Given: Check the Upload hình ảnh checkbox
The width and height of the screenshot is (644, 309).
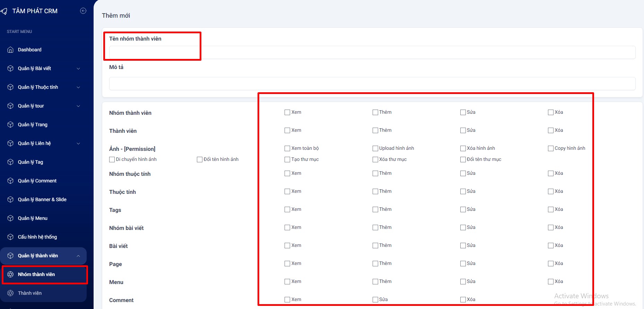Looking at the screenshot, I should pos(375,148).
